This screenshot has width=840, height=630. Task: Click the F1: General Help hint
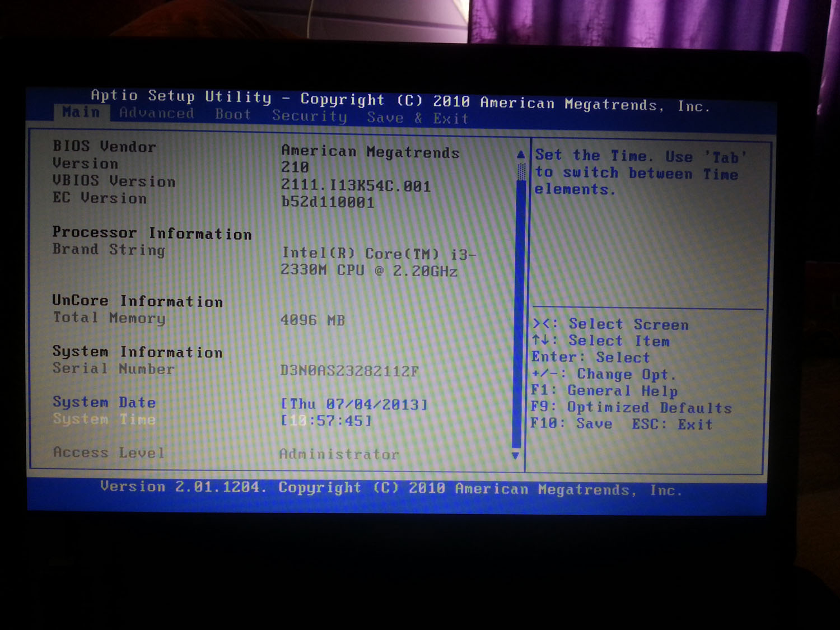point(604,391)
